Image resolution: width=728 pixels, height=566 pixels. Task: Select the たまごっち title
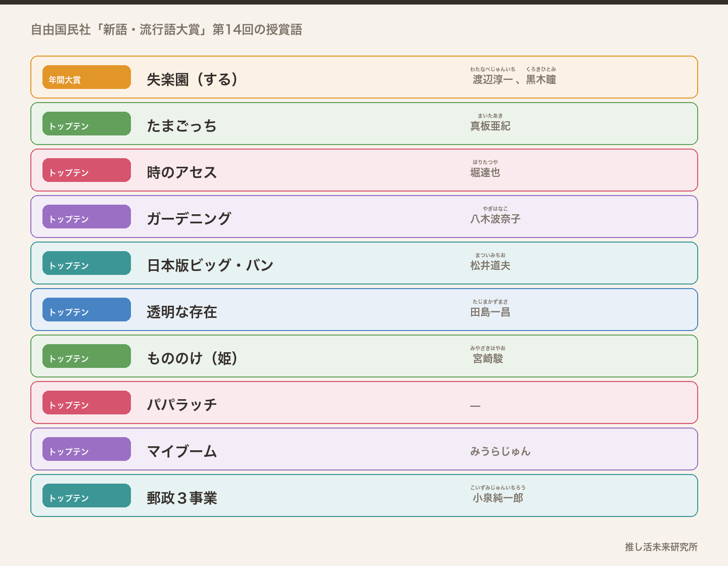click(x=181, y=126)
